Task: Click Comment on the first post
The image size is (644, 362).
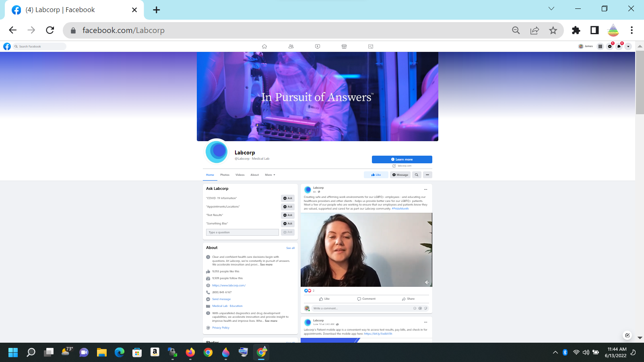Action: pos(366,299)
